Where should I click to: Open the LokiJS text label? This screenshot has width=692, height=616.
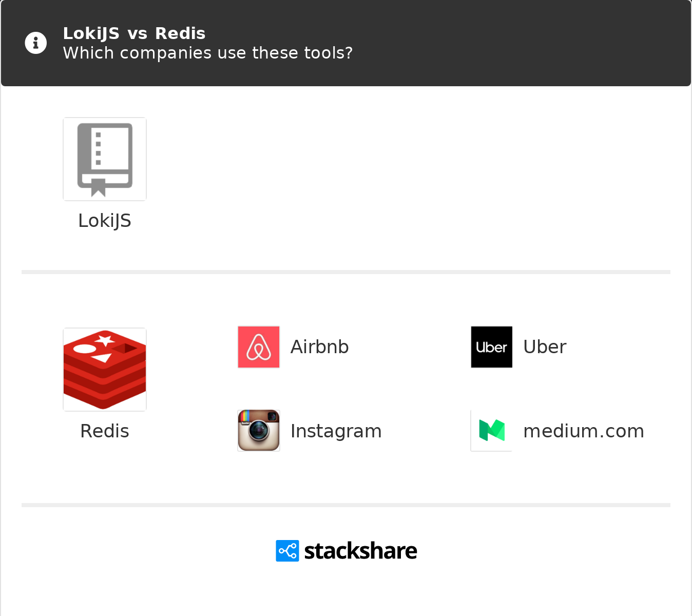[105, 221]
